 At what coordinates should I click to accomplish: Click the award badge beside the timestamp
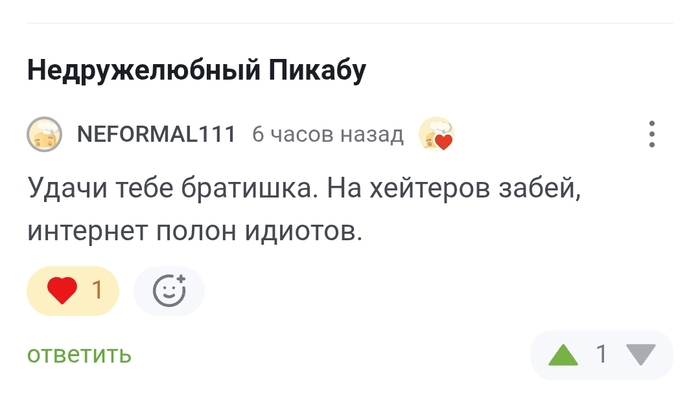pos(436,134)
